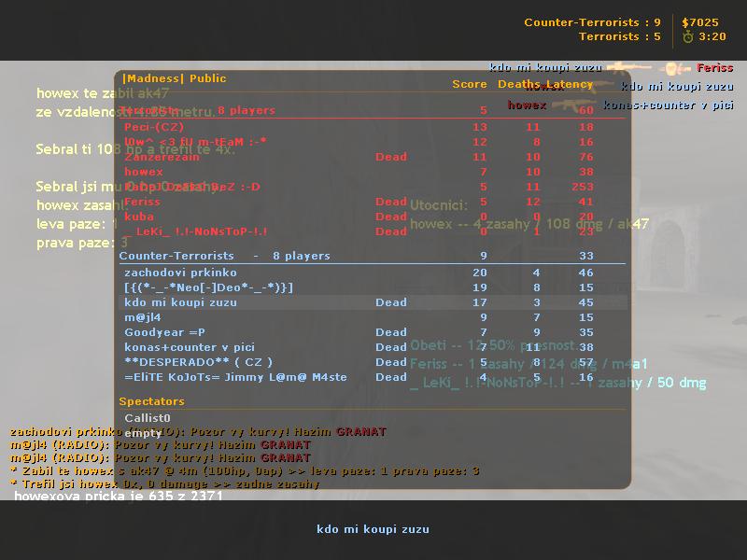747x560 pixels.
Task: Click the Dead status of Zanzerezain
Action: pyautogui.click(x=391, y=157)
